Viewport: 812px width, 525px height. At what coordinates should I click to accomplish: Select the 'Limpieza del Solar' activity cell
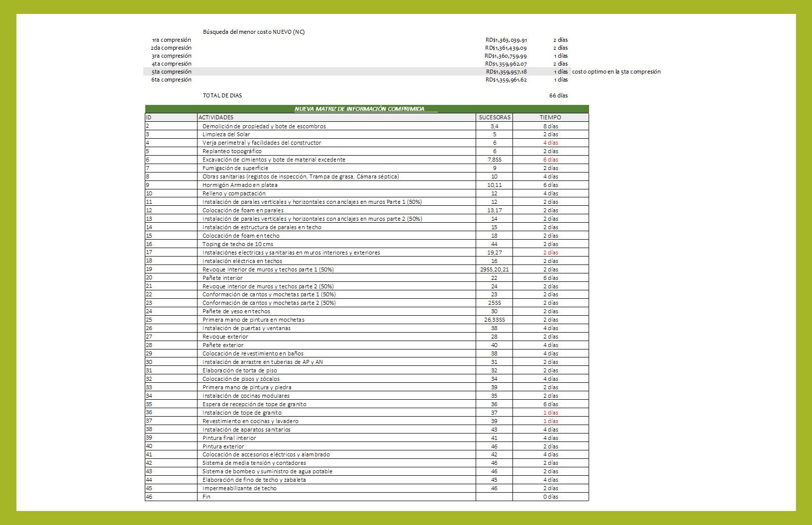pyautogui.click(x=336, y=134)
